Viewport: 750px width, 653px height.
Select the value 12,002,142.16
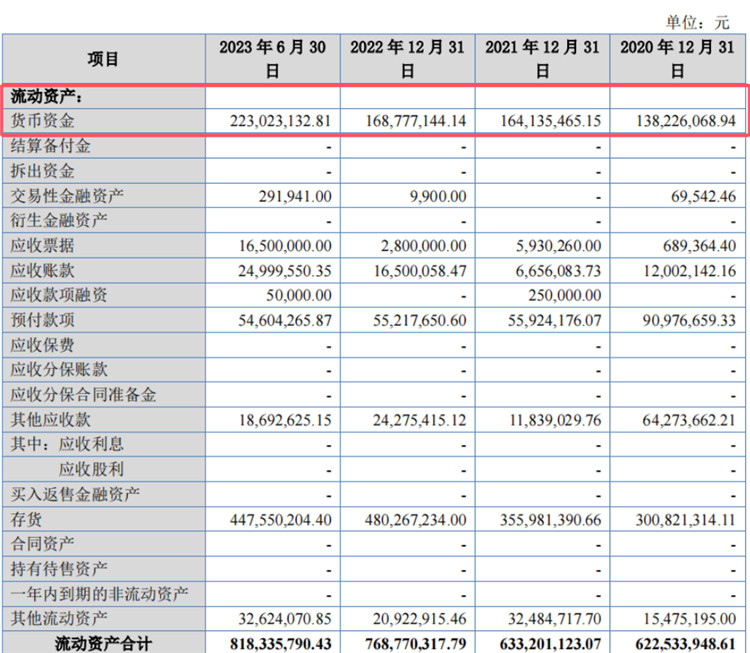(x=690, y=271)
